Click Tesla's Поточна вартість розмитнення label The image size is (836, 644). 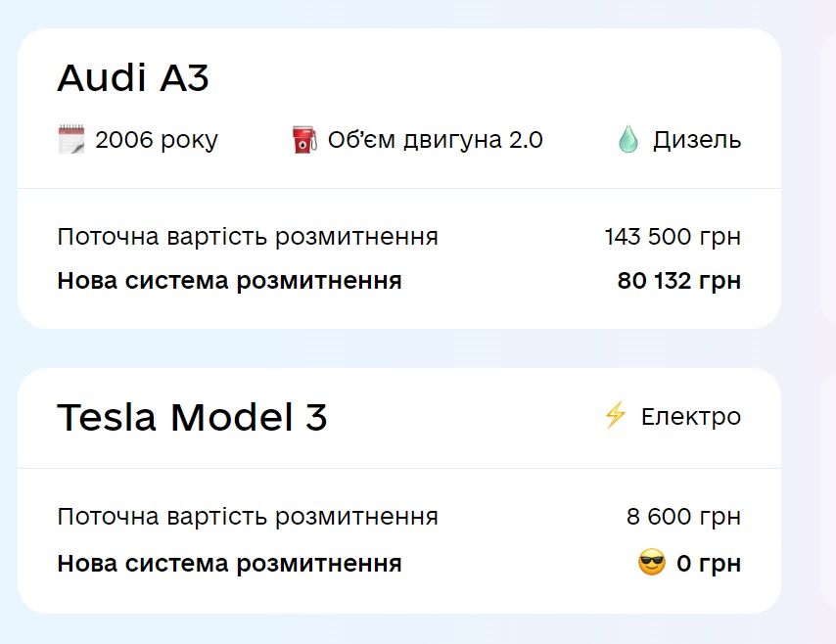pos(248,517)
